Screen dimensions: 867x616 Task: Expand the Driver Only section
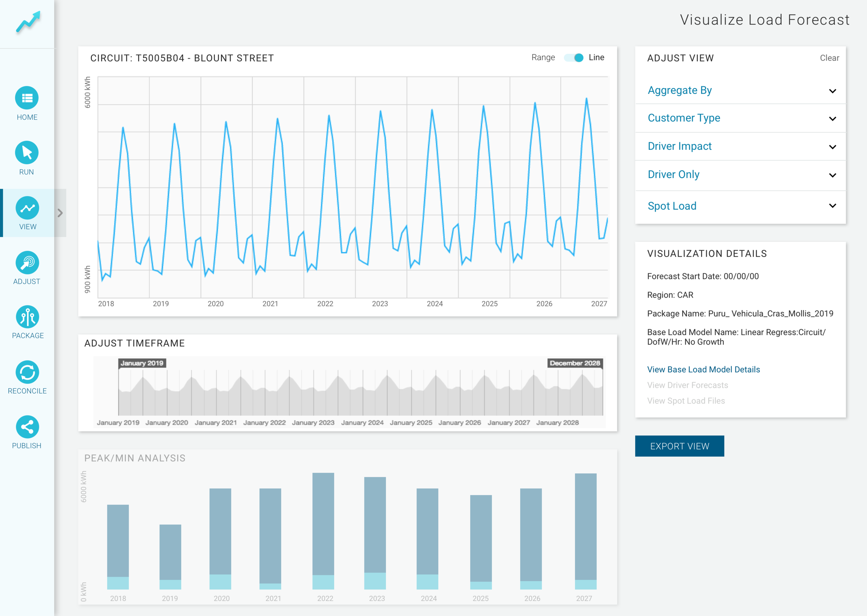(740, 175)
